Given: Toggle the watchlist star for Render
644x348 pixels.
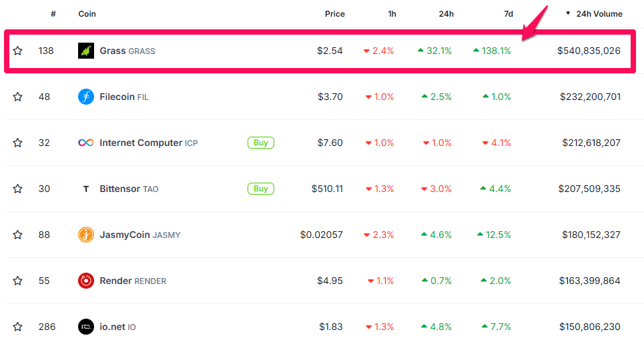Looking at the screenshot, I should [x=18, y=281].
